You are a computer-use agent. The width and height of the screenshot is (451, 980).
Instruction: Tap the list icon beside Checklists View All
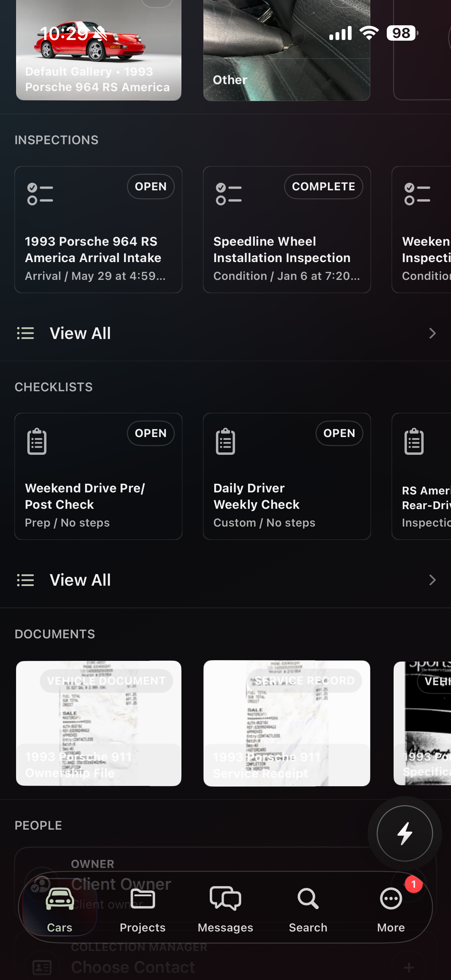tap(26, 580)
